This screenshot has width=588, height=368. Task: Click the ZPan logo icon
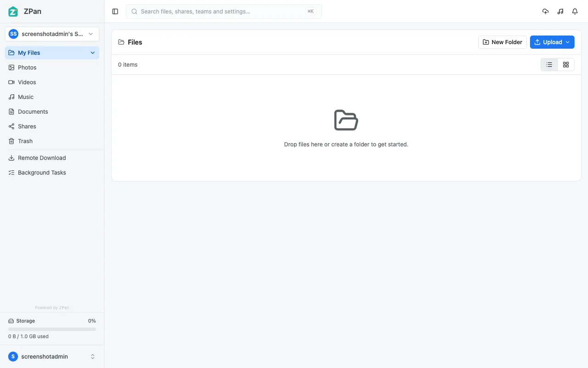pyautogui.click(x=13, y=11)
